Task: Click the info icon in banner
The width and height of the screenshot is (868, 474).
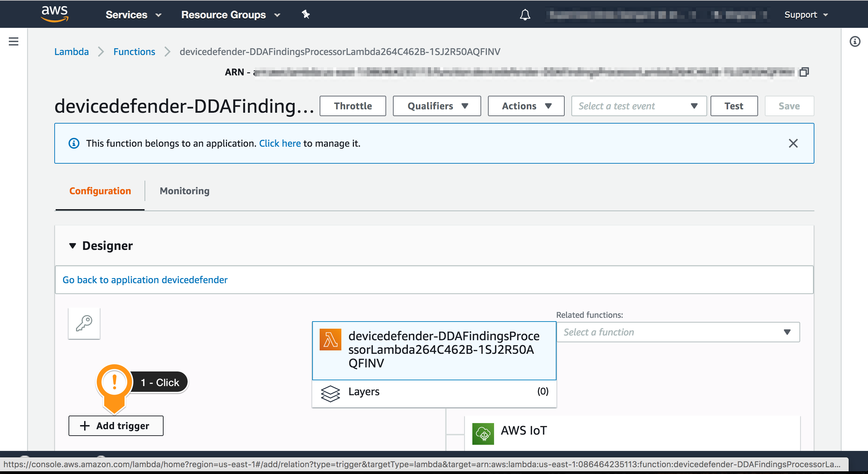Action: click(x=74, y=143)
